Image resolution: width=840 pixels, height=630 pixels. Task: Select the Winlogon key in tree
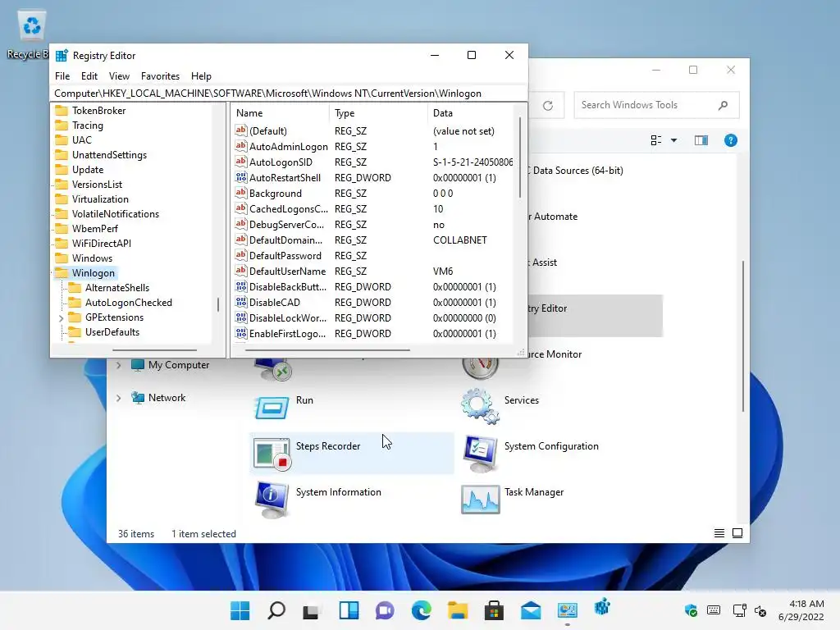[94, 273]
